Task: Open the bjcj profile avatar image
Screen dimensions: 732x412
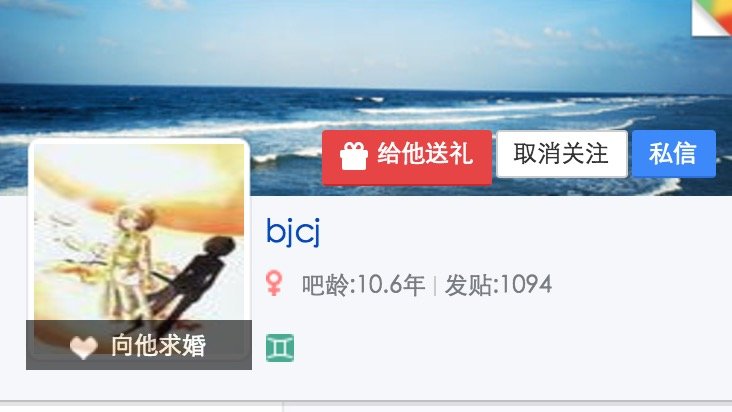Action: point(139,254)
